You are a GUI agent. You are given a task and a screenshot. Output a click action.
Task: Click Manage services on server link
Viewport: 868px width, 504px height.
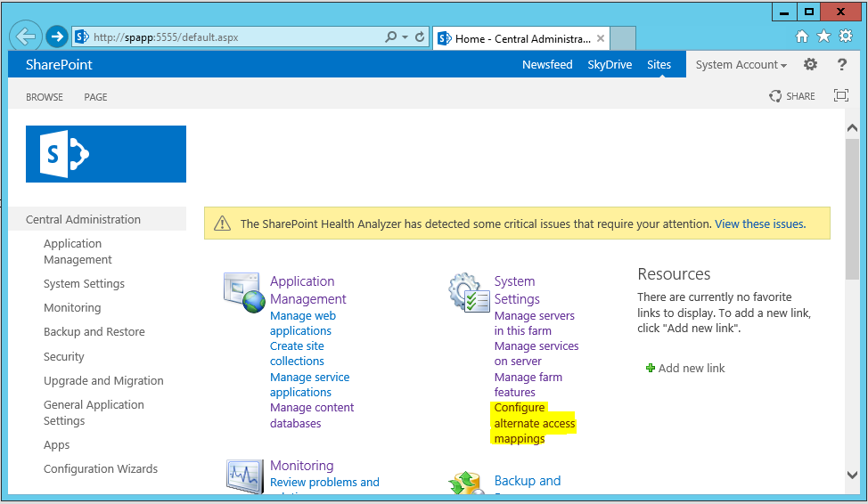pos(536,354)
